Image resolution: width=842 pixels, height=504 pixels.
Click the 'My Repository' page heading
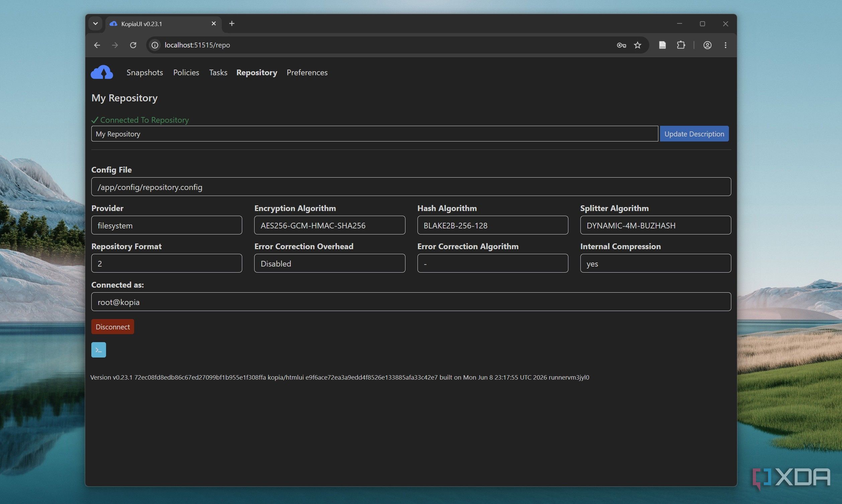point(124,98)
